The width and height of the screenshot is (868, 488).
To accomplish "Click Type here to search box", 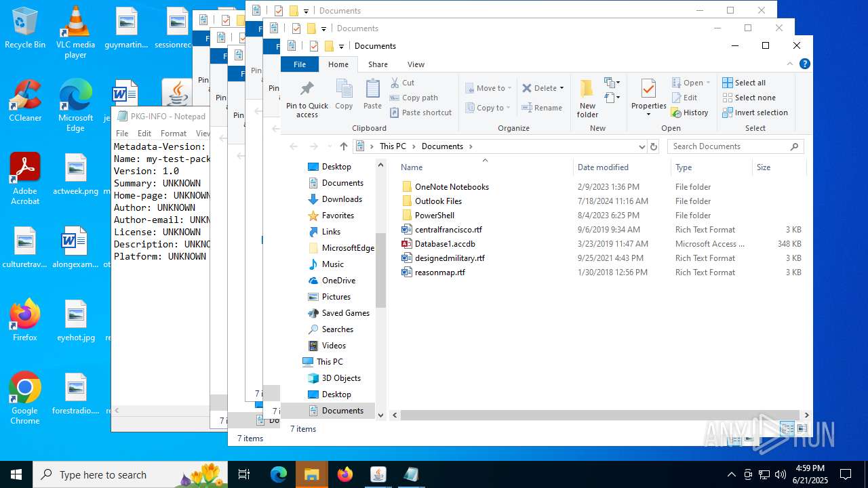I will [130, 474].
